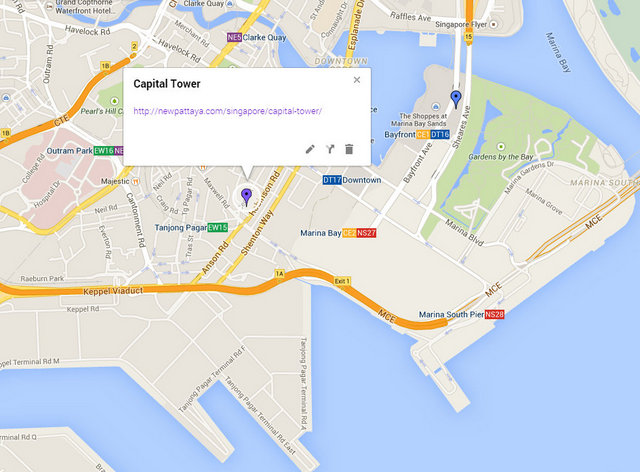Click the Singapore Flyer landmark icon
The image size is (640, 472).
494,24
